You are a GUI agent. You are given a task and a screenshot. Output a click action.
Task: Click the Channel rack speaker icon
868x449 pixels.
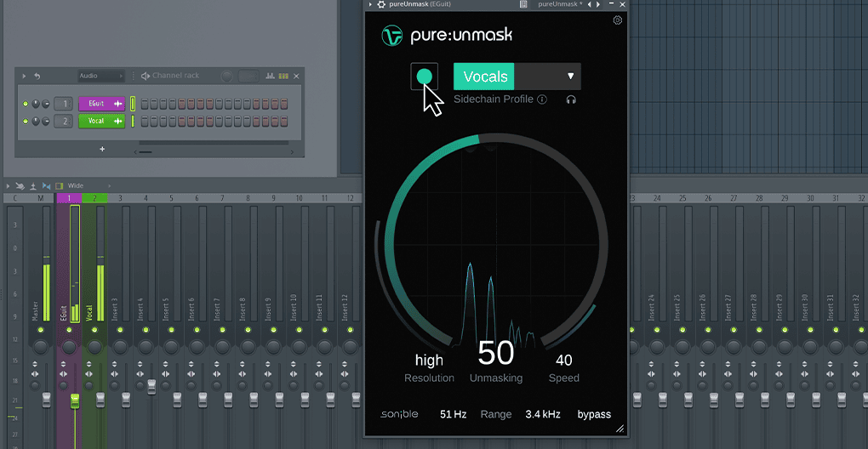click(146, 76)
